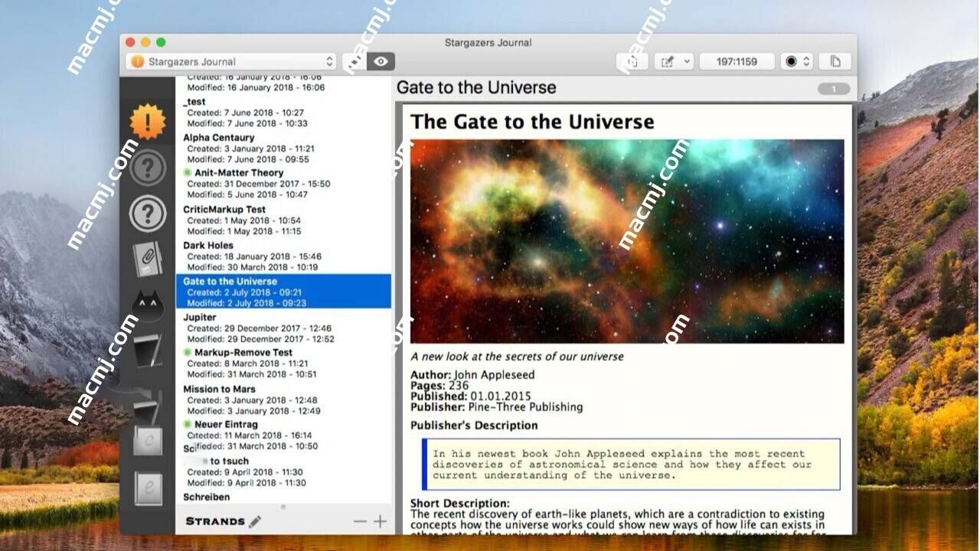Select the 'Dark Holes' entry
980x551 pixels.
[x=283, y=256]
